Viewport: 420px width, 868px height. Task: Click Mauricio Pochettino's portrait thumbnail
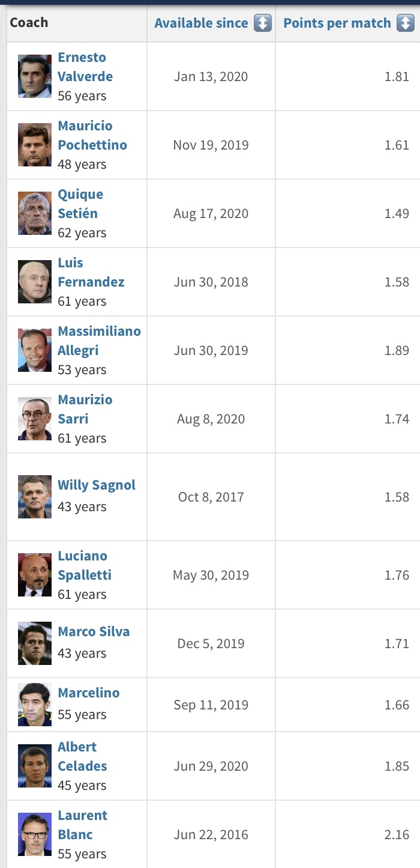coord(35,145)
